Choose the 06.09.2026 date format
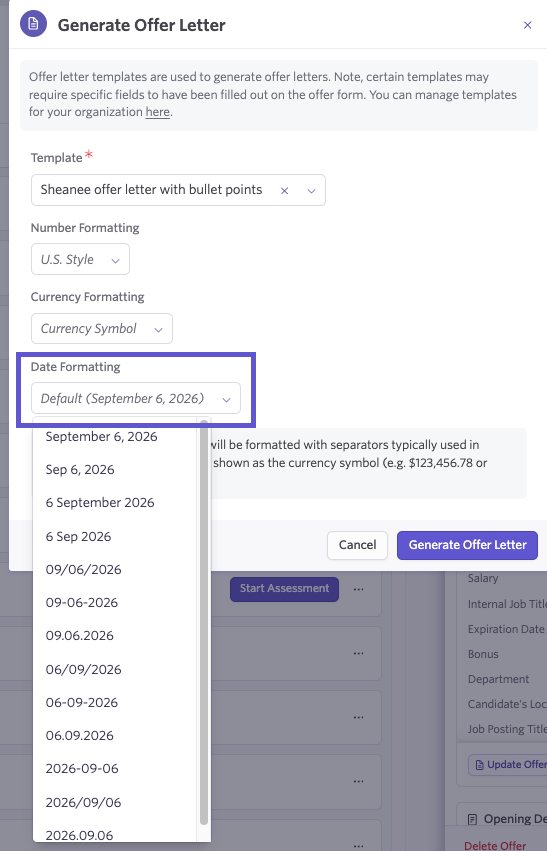547x851 pixels. coord(80,735)
